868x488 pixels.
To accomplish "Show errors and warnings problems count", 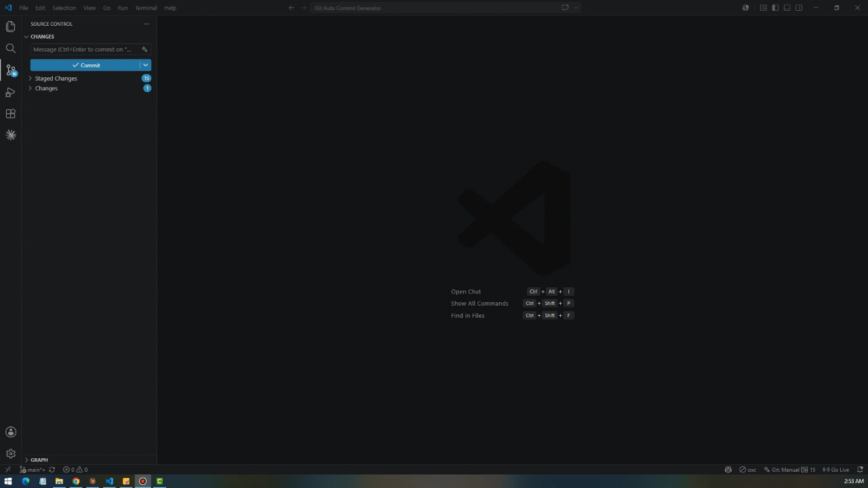I will pos(75,470).
